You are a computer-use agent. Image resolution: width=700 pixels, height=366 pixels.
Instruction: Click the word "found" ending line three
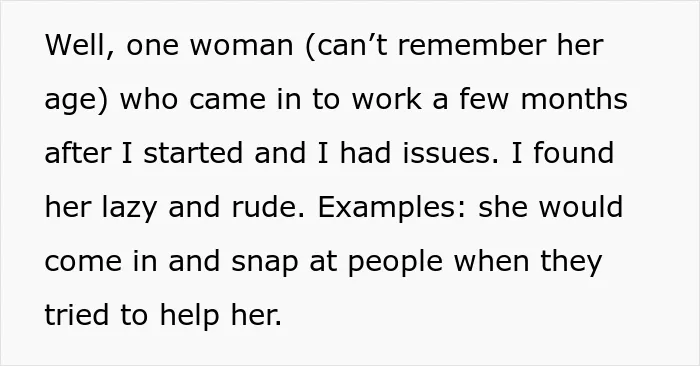574,153
